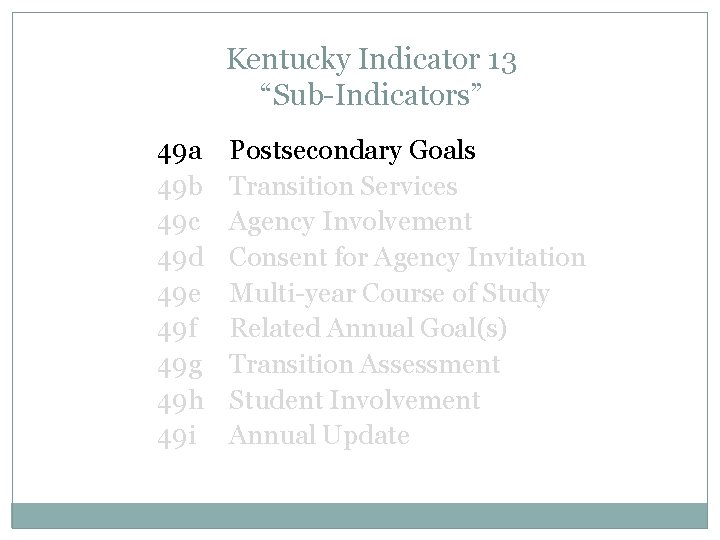Click the slide title 'Kentucky Indicator 13'
The width and height of the screenshot is (720, 540).
click(x=371, y=61)
